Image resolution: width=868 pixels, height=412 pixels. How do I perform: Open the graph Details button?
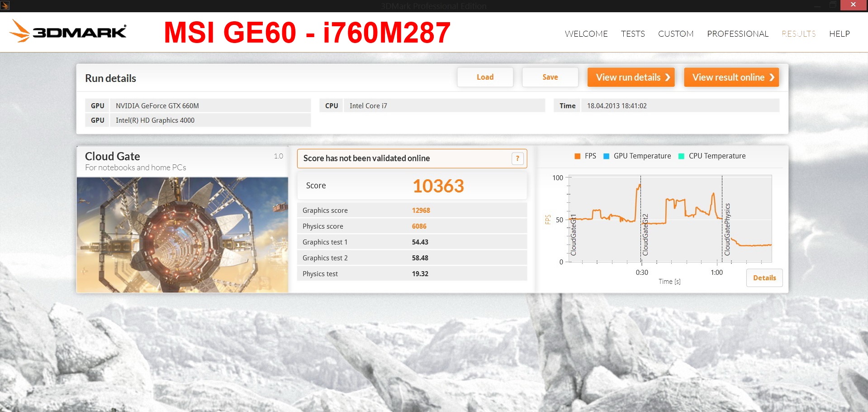coord(764,278)
